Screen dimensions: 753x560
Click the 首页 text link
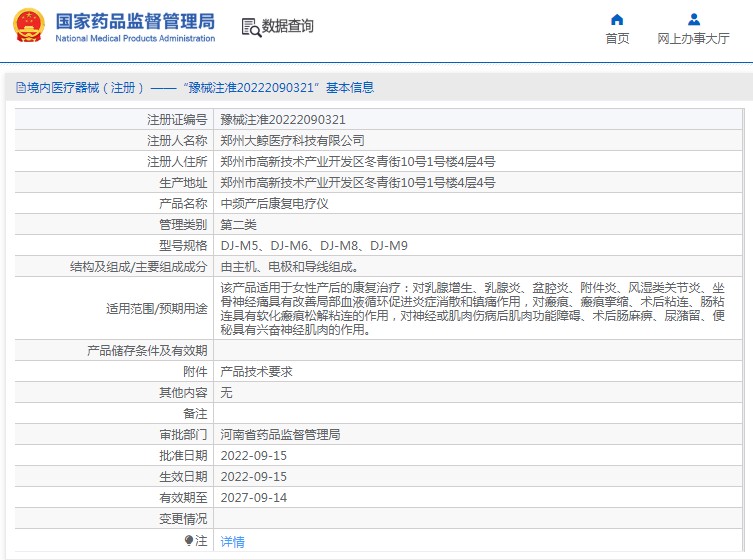point(617,38)
